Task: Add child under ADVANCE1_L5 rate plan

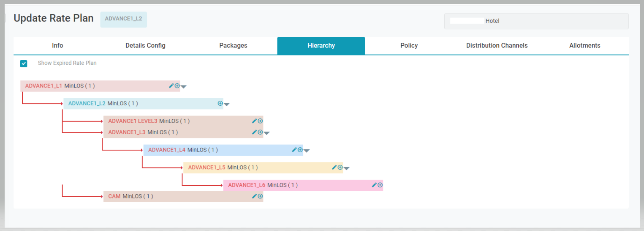Action: (340, 168)
